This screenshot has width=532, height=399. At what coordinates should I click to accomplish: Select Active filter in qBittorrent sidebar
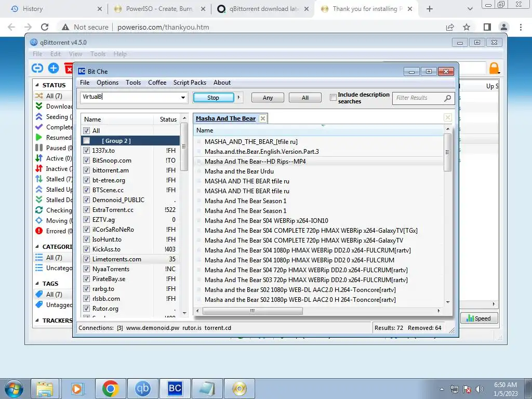(x=54, y=158)
